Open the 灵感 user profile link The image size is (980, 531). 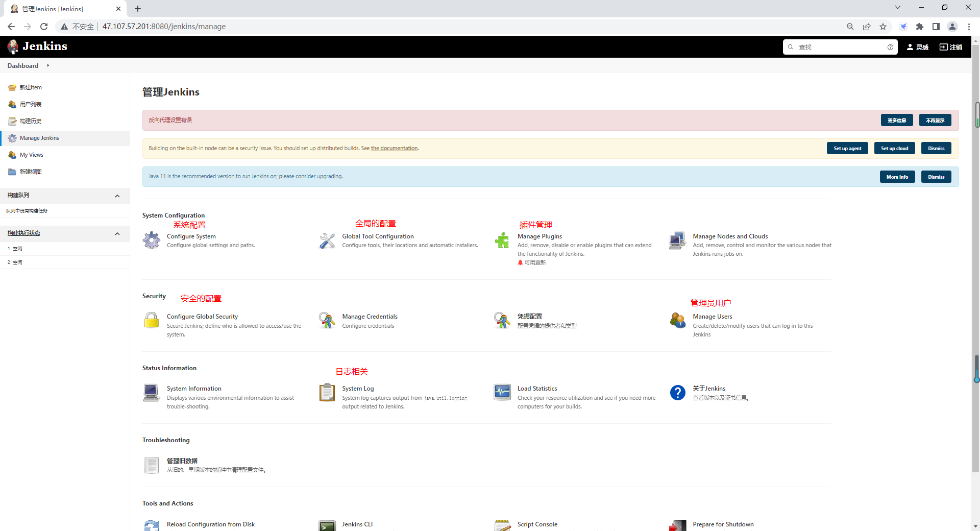click(917, 47)
